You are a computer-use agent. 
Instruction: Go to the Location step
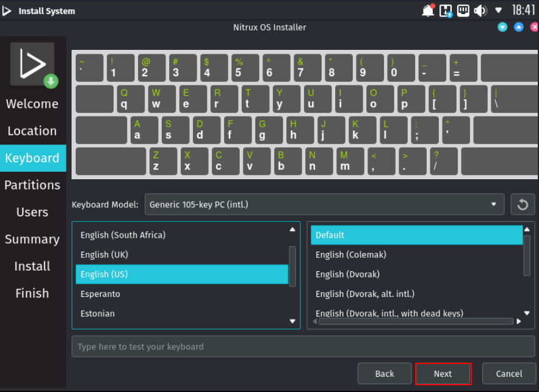coord(32,131)
